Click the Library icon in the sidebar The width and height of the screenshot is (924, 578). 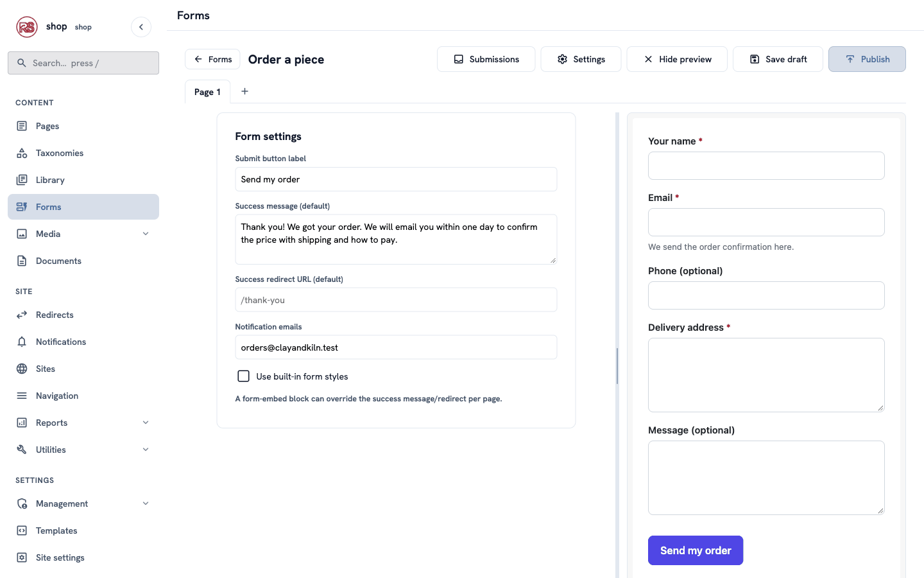[22, 180]
